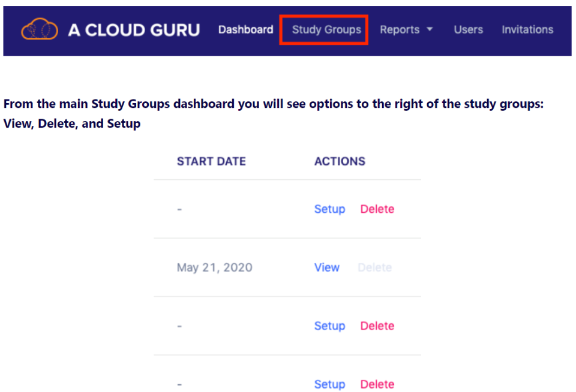Click the START DATE column header
Viewport: 576px width, 392px height.
tap(211, 161)
